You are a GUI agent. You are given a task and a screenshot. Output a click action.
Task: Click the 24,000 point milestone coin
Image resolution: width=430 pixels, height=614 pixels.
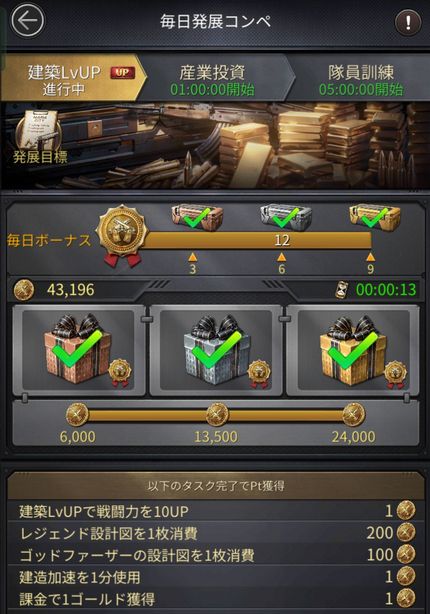tap(354, 415)
